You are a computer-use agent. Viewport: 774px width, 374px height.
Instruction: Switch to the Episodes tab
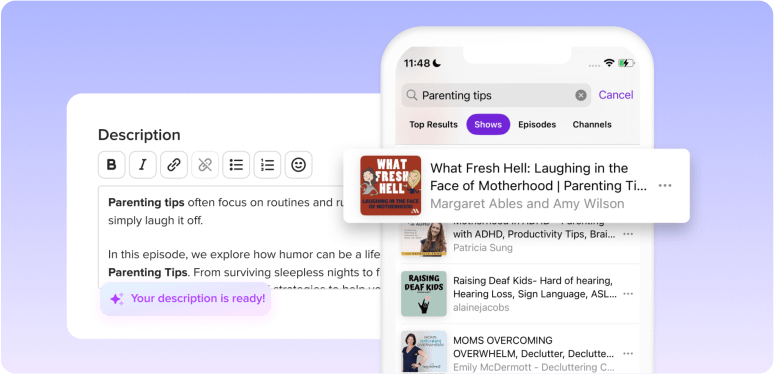pyautogui.click(x=537, y=124)
